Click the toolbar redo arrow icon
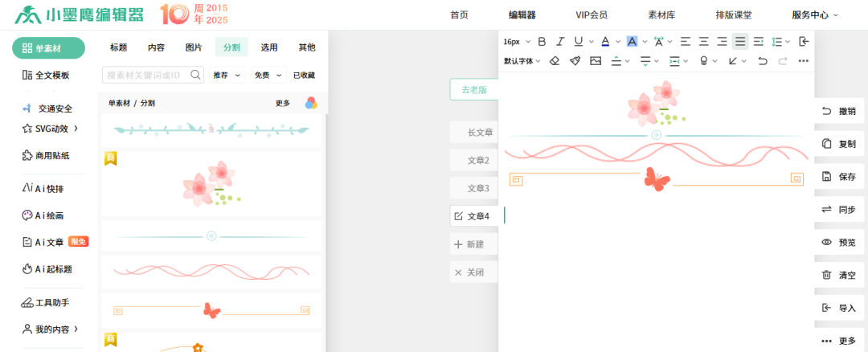 point(782,61)
